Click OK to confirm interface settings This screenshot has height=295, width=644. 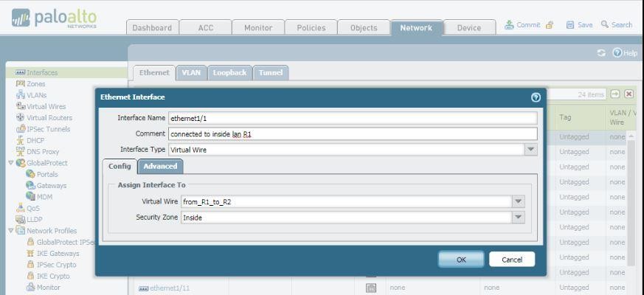pos(461,260)
